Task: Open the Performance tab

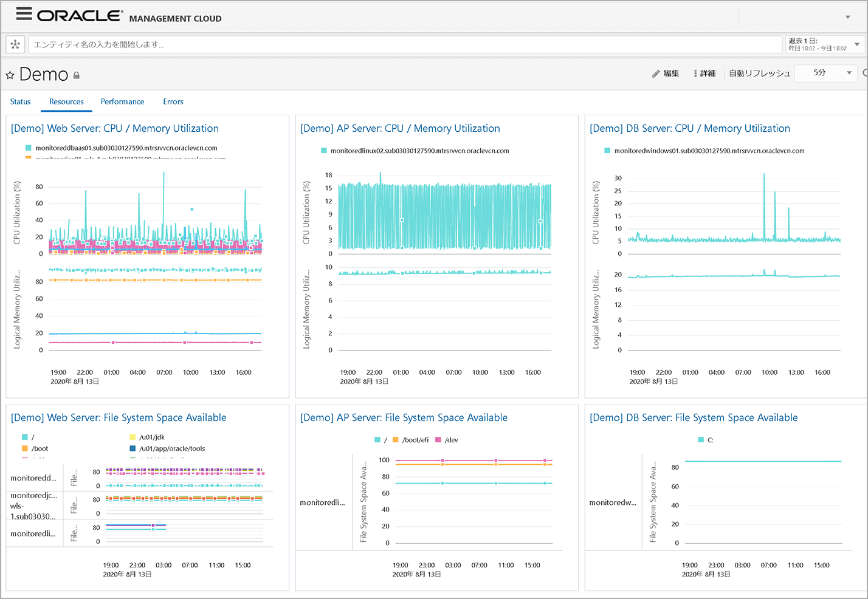Action: pos(123,101)
